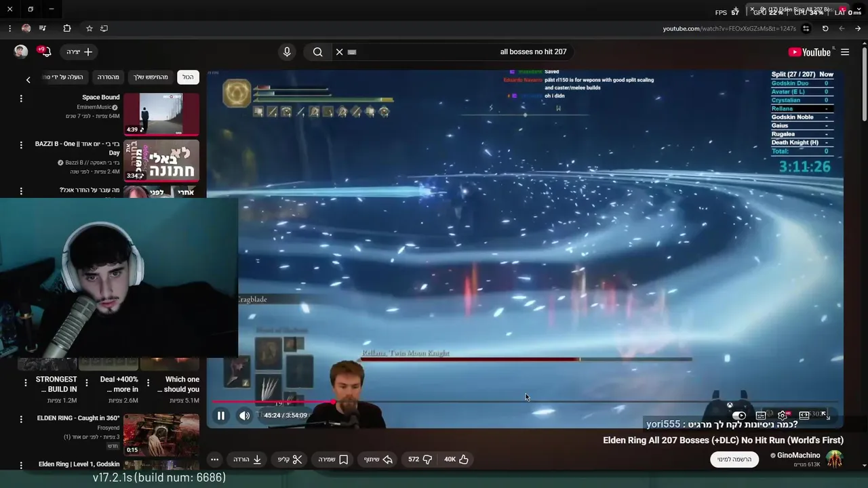The width and height of the screenshot is (868, 488).
Task: Open YouTube notifications bell
Action: point(46,52)
